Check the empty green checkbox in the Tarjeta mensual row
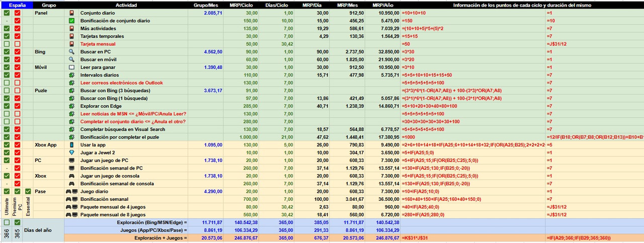 (x=7, y=44)
